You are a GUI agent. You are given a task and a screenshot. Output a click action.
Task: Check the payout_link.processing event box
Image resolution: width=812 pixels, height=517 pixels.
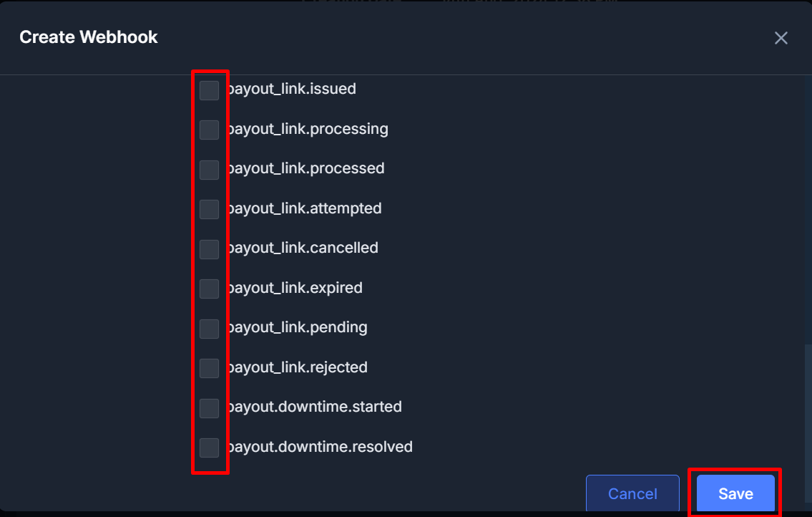pos(209,130)
